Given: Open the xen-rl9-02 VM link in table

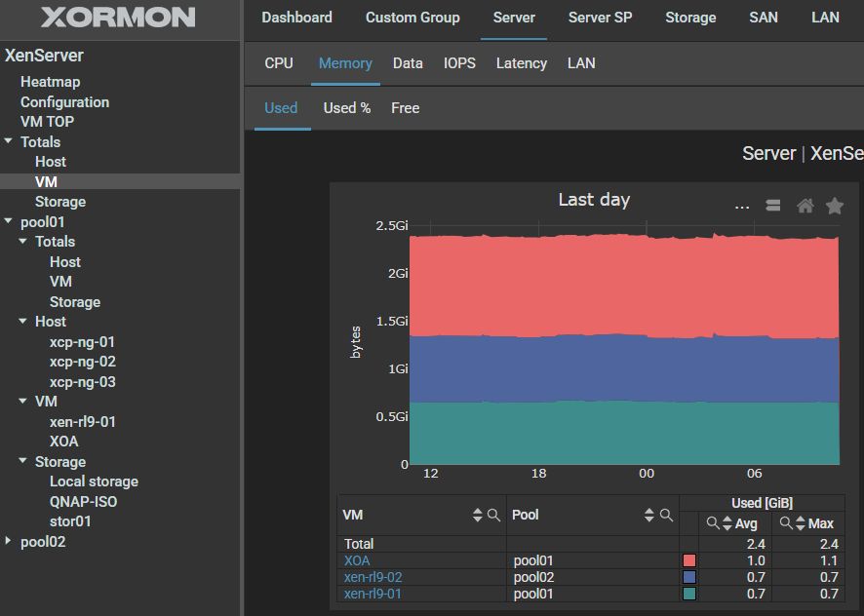Looking at the screenshot, I should click(373, 577).
